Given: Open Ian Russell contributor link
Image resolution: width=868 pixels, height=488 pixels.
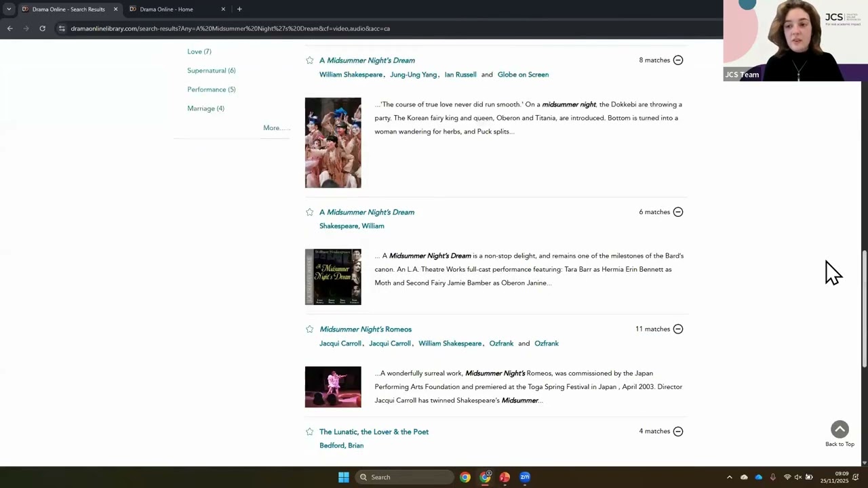Looking at the screenshot, I should 460,75.
